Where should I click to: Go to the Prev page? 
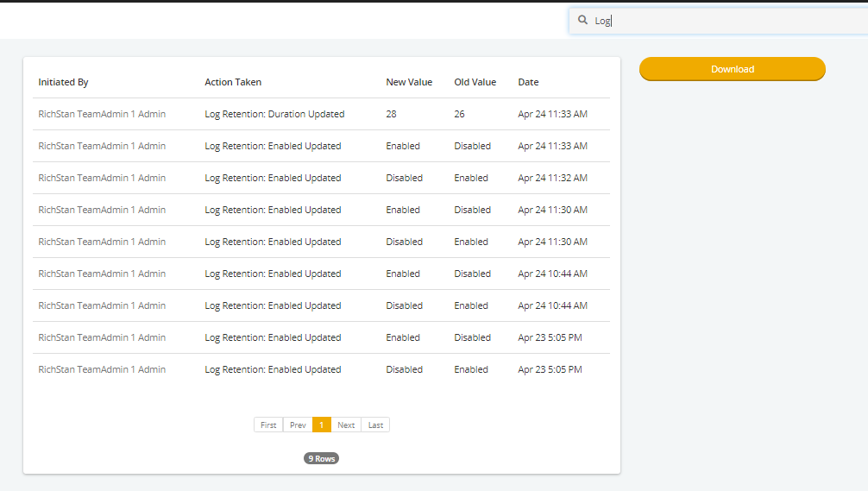(x=298, y=425)
